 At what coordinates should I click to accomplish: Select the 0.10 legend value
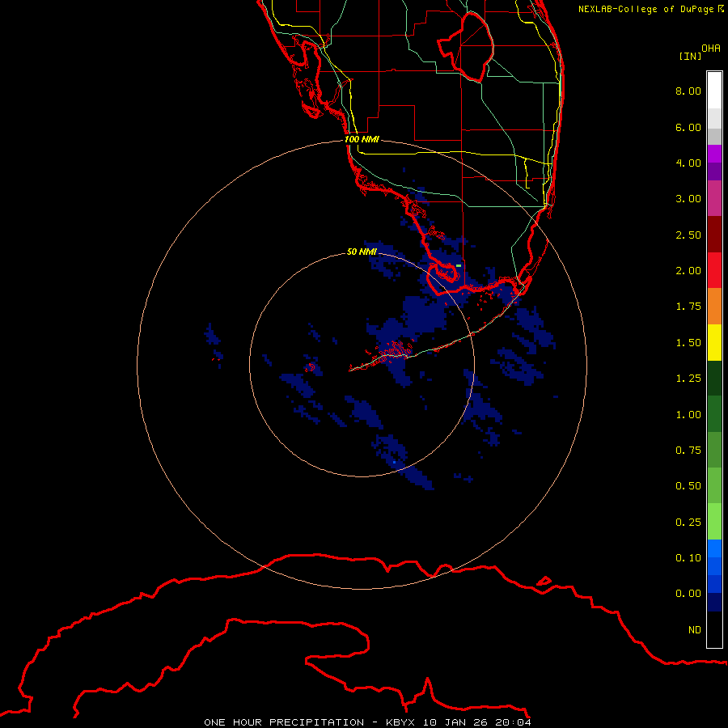coord(688,558)
